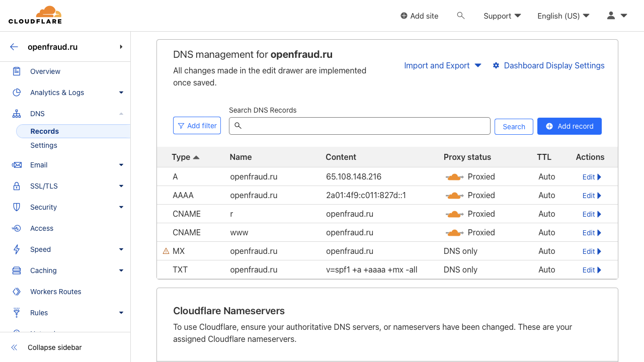Expand the Security section arrow
644x362 pixels.
tap(121, 207)
